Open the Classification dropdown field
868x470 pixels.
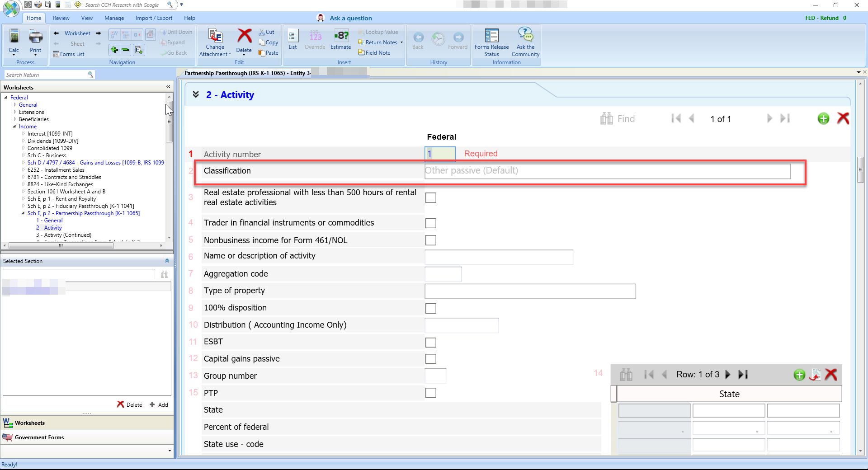(607, 171)
